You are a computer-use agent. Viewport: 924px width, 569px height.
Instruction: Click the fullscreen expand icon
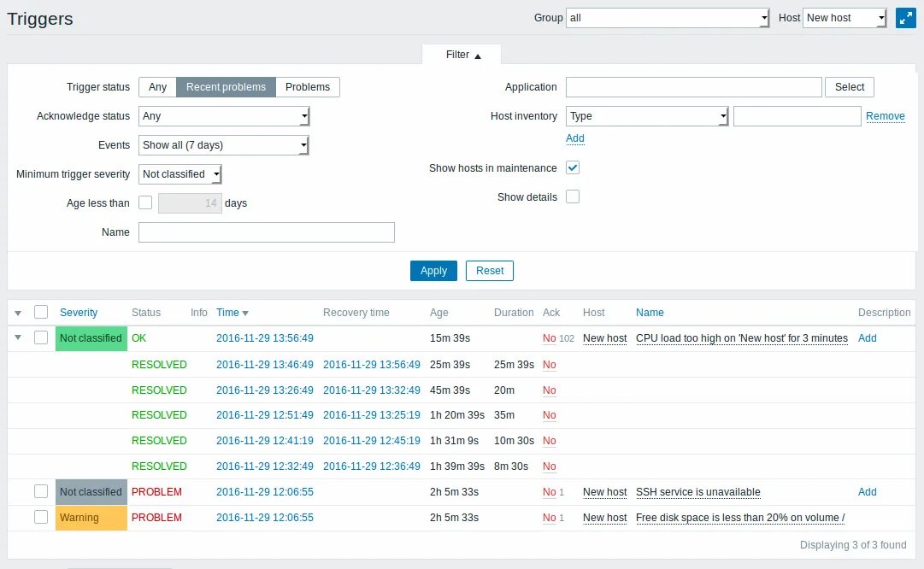click(905, 18)
